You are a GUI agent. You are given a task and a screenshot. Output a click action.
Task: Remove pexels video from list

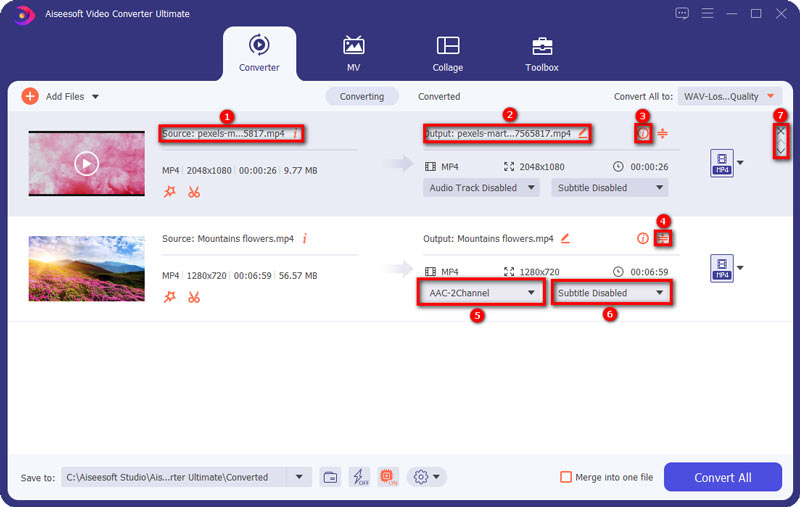pos(781,131)
